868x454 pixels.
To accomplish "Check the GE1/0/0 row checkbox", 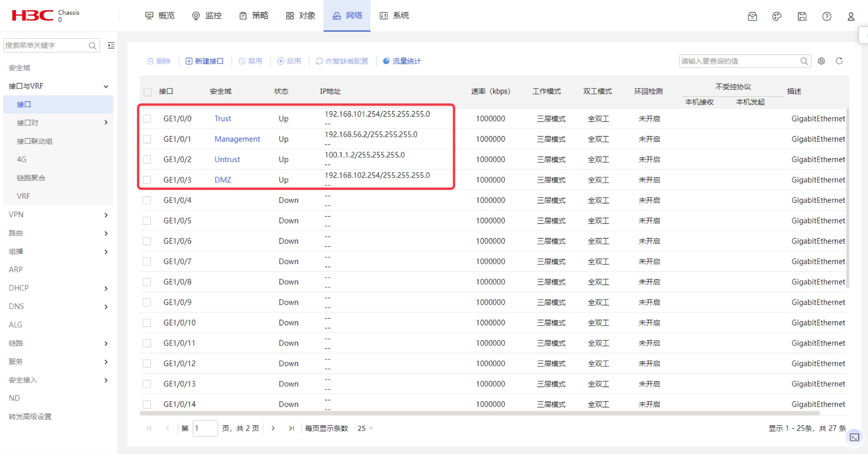I will 147,119.
